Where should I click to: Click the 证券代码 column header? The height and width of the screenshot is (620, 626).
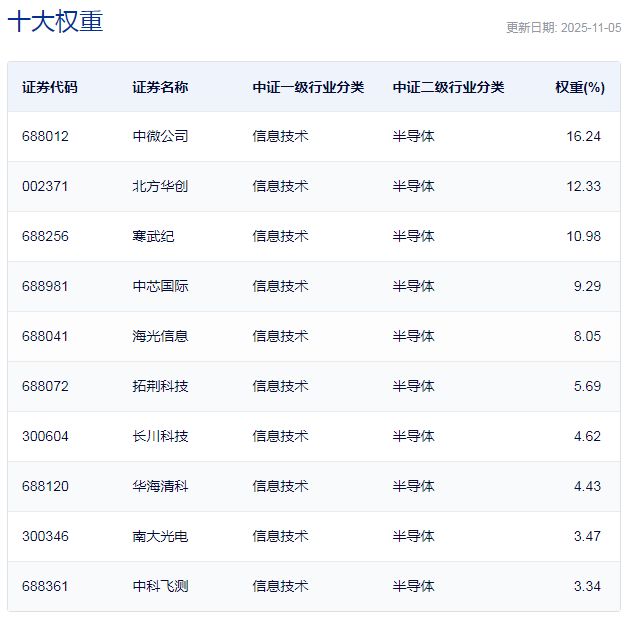coord(49,87)
